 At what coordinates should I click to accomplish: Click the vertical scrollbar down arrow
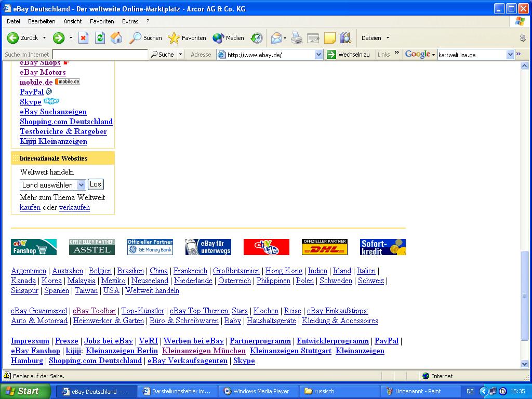coord(524,364)
